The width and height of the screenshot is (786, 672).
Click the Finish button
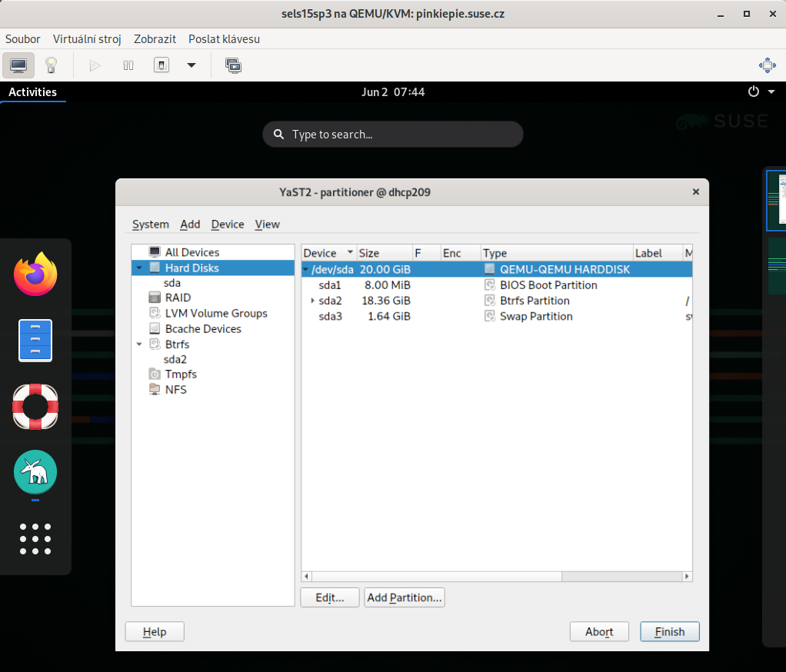point(669,632)
